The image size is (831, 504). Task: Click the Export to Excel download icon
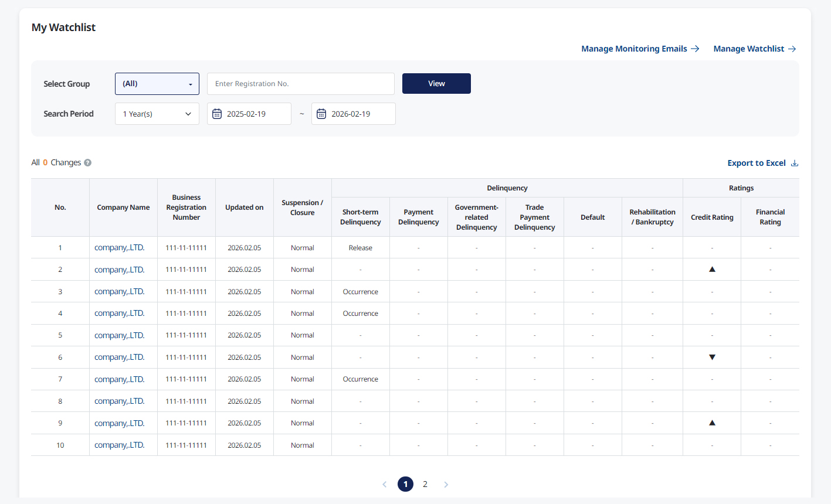[x=795, y=163]
